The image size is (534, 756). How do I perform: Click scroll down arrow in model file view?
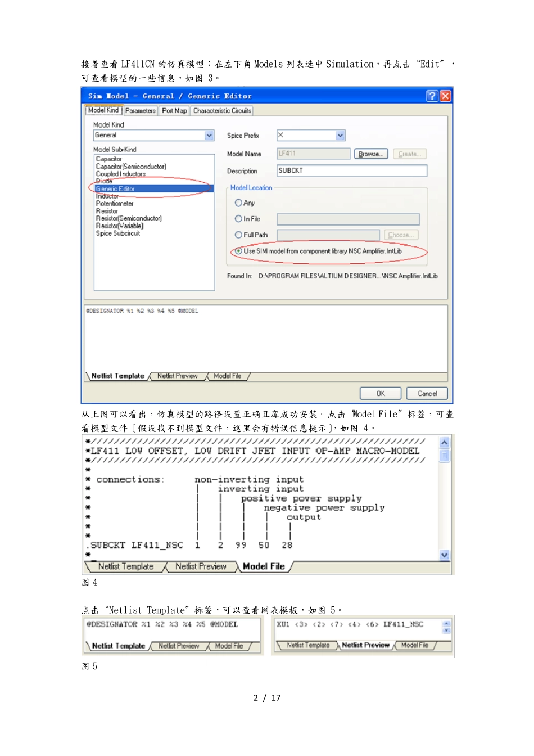tap(445, 555)
